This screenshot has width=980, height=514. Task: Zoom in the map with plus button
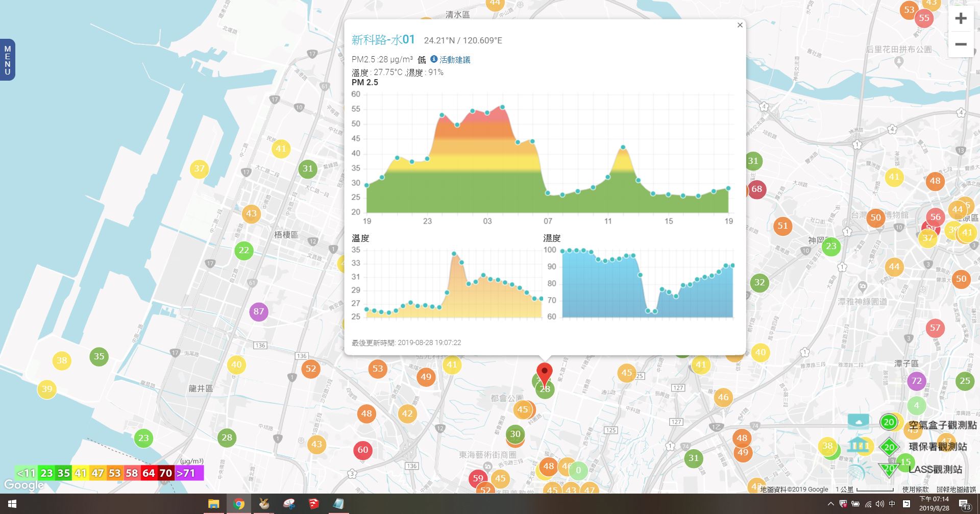(961, 19)
